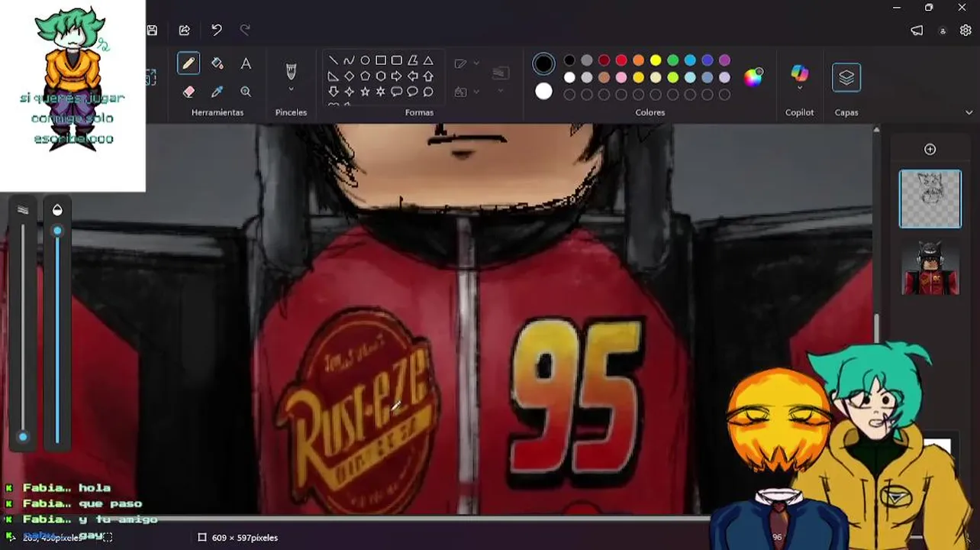Collapse the ribbon with the chevron

pos(969,112)
